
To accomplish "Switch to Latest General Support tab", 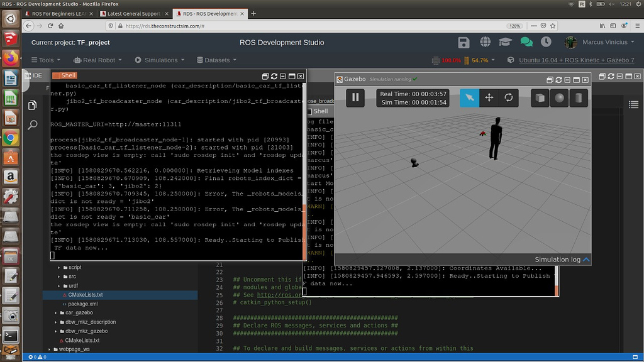I will point(134,14).
